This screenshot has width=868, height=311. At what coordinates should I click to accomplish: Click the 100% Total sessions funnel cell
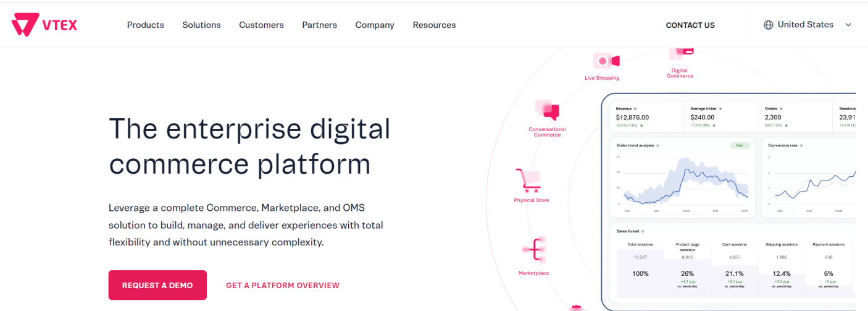pos(640,274)
